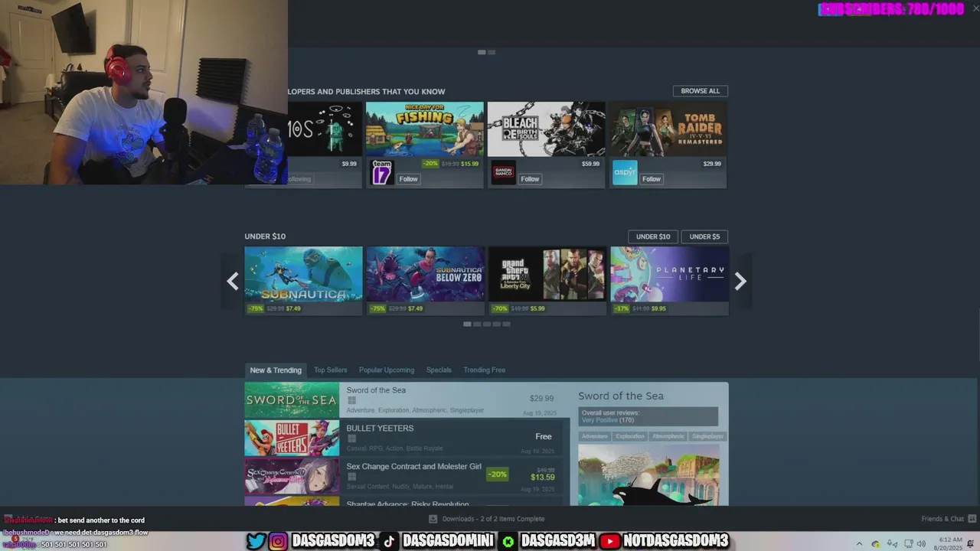Image resolution: width=980 pixels, height=551 pixels.
Task: Open Shantae Advance: Risky Revolution row
Action: (403, 501)
